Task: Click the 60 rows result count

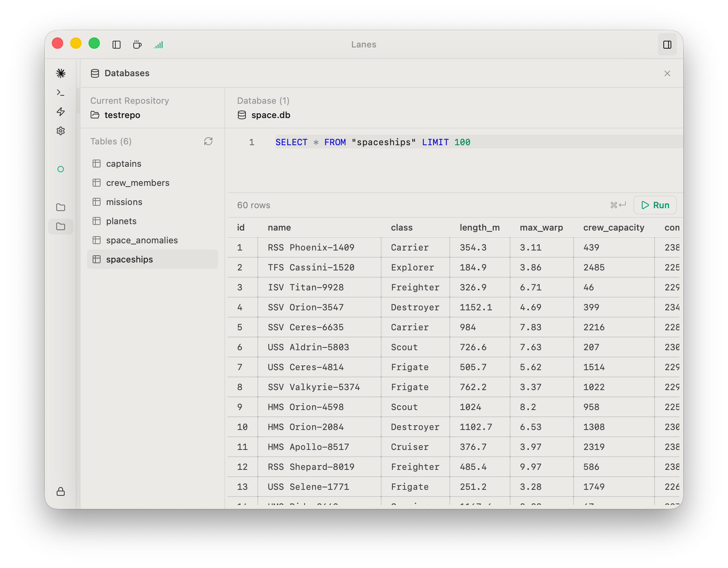Action: 253,205
